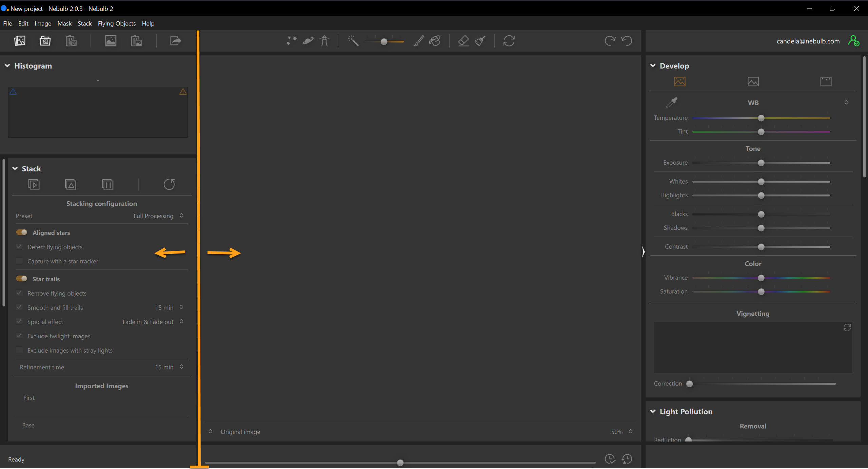Check Exclude images with stray lights

click(x=19, y=350)
